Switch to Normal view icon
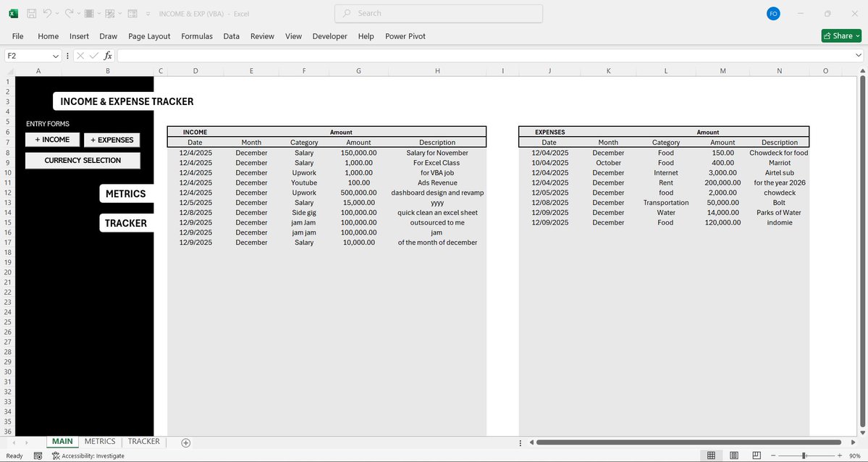Screen dimensions: 868x462 712,455
